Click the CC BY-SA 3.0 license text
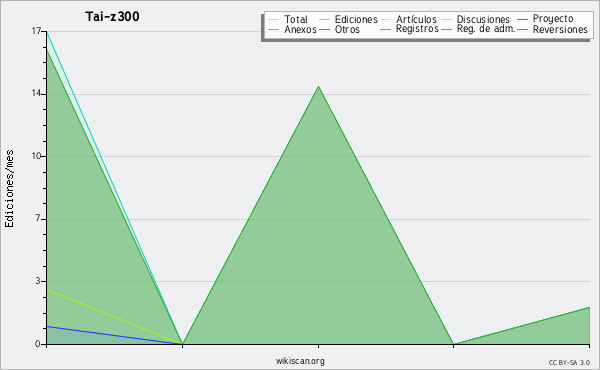Image resolution: width=600 pixels, height=370 pixels. tap(569, 362)
